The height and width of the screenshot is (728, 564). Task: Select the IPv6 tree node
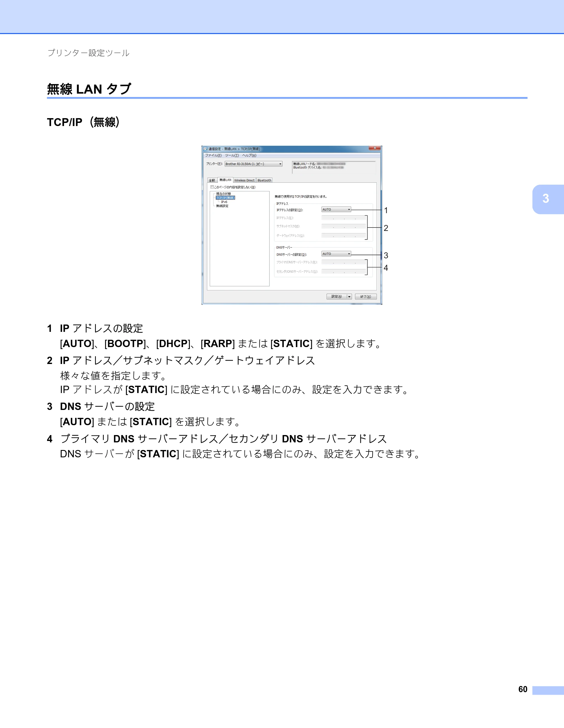click(224, 202)
